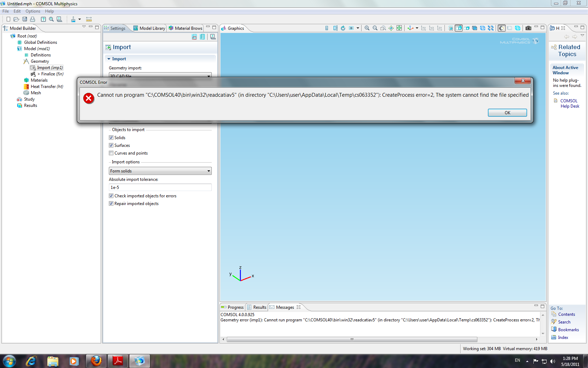Uncheck the Solids checkbox
The height and width of the screenshot is (368, 588).
pyautogui.click(x=111, y=138)
